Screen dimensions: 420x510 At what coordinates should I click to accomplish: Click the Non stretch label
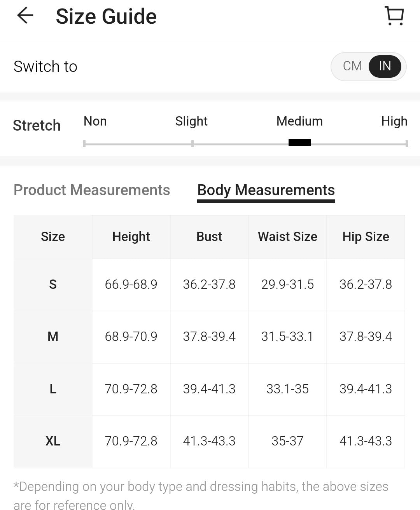[x=95, y=121]
